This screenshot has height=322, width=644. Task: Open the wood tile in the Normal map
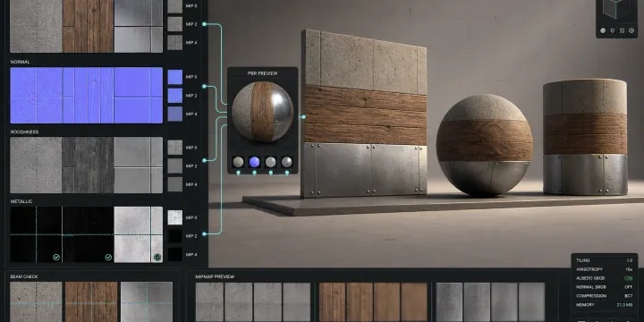click(x=88, y=96)
